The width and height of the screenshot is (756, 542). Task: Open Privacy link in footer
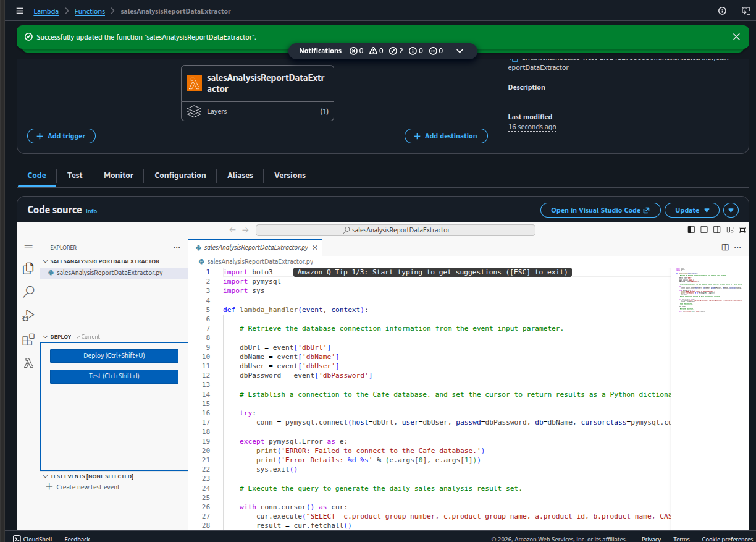(x=651, y=539)
